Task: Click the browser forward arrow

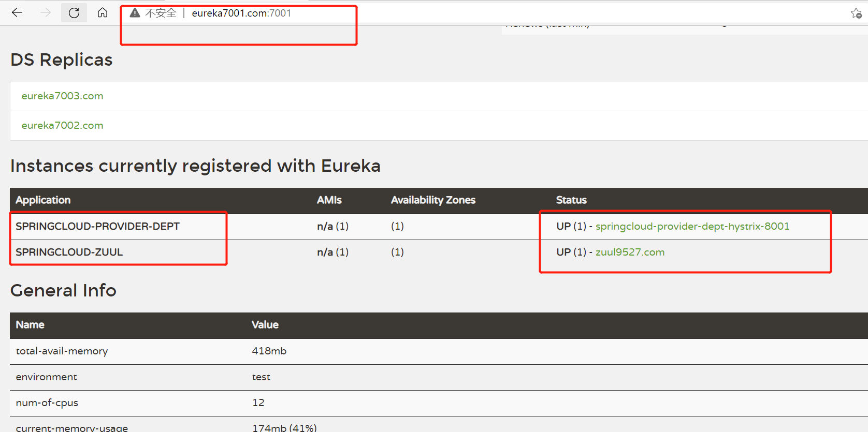Action: point(46,12)
